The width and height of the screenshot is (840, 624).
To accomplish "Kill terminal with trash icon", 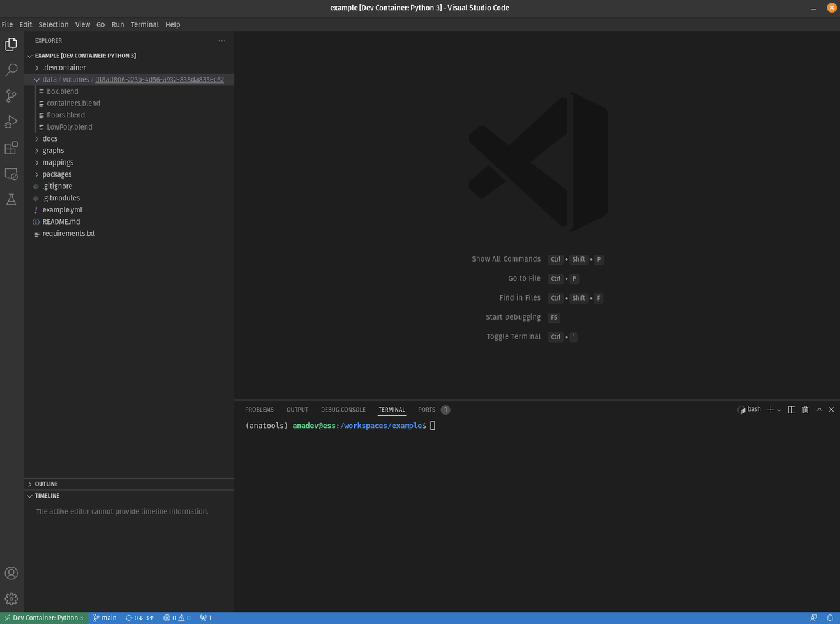I will tap(805, 410).
